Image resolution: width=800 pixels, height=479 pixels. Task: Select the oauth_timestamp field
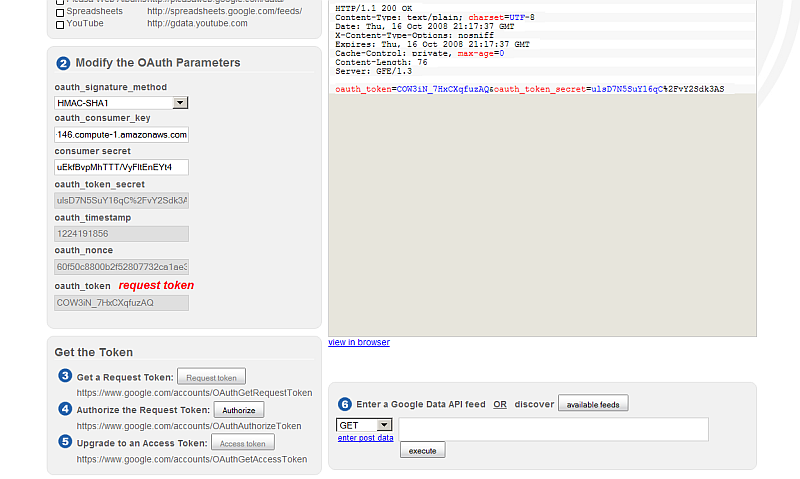pyautogui.click(x=121, y=233)
